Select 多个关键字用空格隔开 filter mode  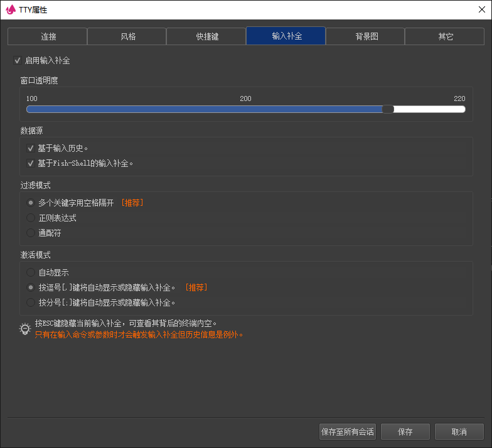[31, 203]
